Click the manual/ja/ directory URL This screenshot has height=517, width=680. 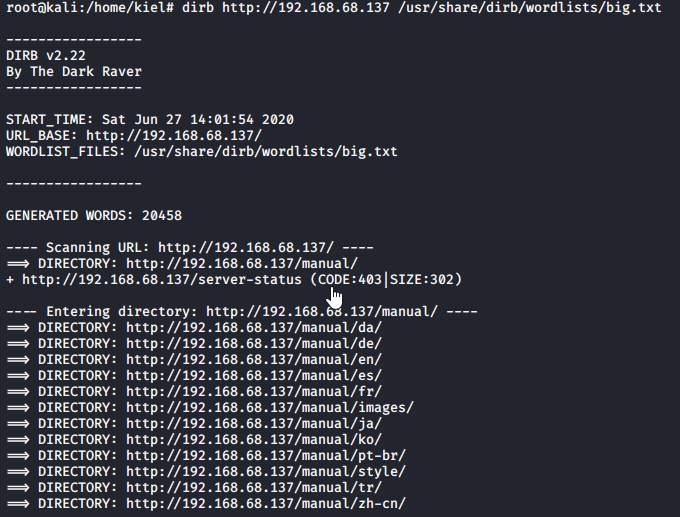coord(254,423)
